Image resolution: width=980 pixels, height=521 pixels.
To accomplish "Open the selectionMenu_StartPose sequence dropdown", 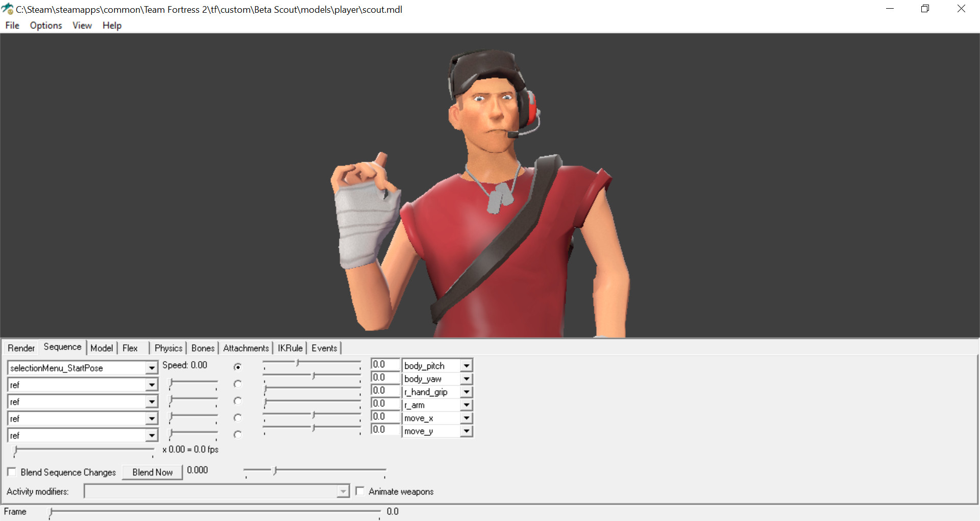I will point(151,368).
